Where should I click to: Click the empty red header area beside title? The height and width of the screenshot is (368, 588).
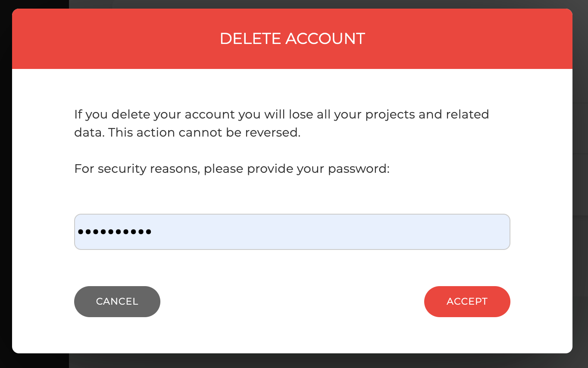pyautogui.click(x=108, y=39)
